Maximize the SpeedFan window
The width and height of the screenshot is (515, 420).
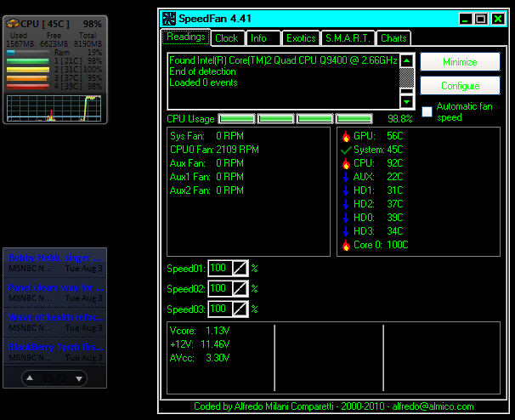click(x=481, y=19)
